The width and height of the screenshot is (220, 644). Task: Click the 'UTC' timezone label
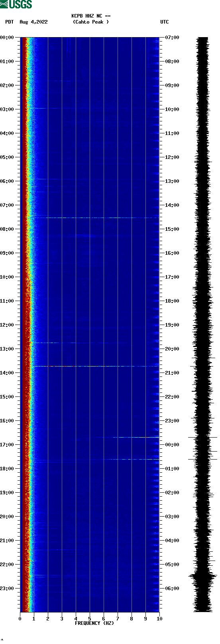pos(165,22)
